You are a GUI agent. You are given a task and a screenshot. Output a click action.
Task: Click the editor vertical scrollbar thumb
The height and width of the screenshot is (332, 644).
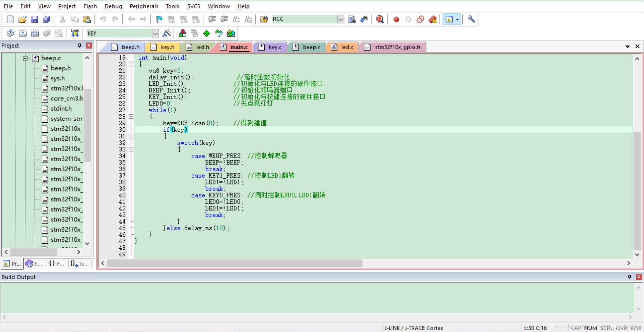click(x=637, y=191)
